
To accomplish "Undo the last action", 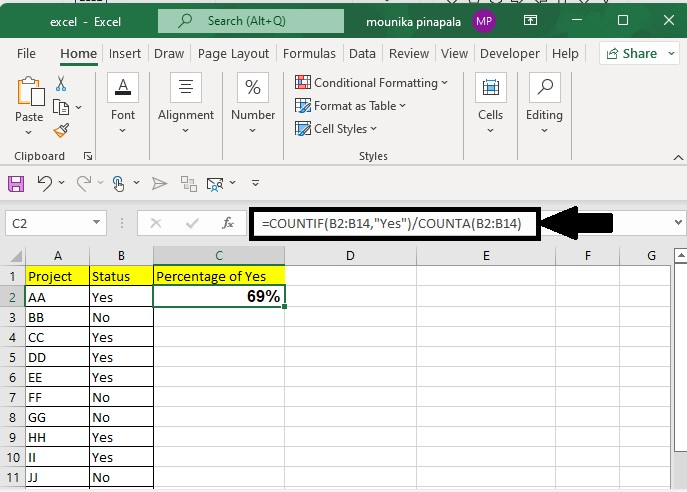I will pyautogui.click(x=45, y=183).
